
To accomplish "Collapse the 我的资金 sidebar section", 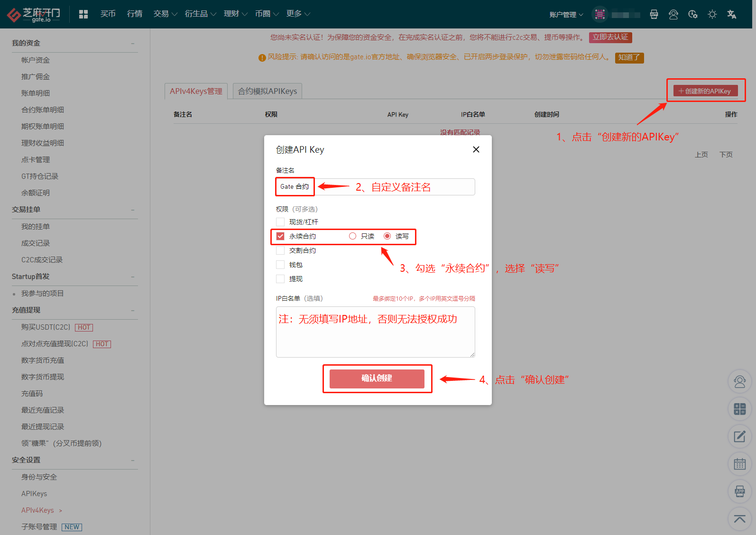I will [x=133, y=43].
